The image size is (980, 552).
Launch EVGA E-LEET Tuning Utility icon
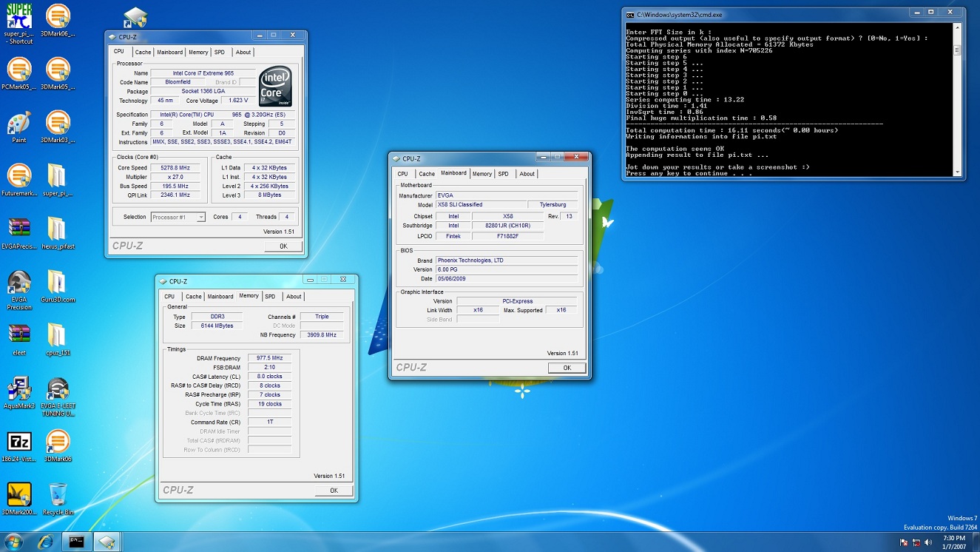pos(58,397)
